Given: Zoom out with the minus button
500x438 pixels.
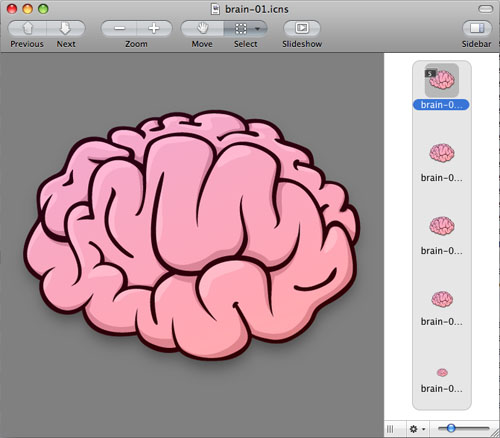Looking at the screenshot, I should pyautogui.click(x=119, y=28).
